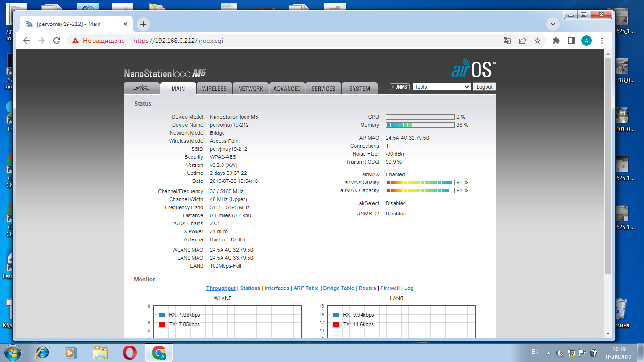Launch Opera from the taskbar
644x362 pixels.
[x=130, y=353]
